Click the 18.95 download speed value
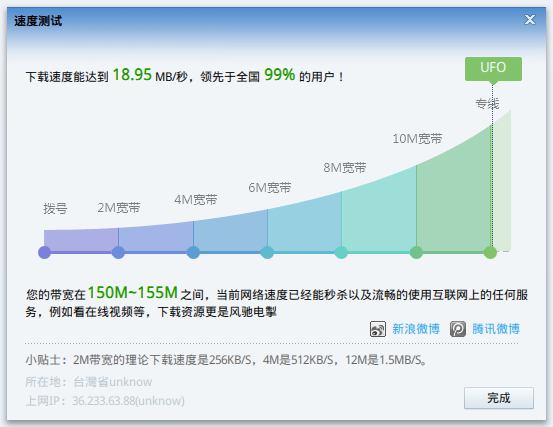 tap(132, 75)
